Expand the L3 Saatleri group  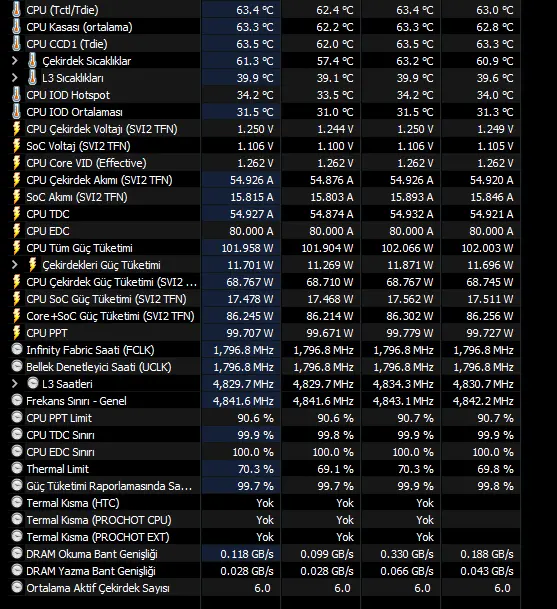pyautogui.click(x=15, y=384)
